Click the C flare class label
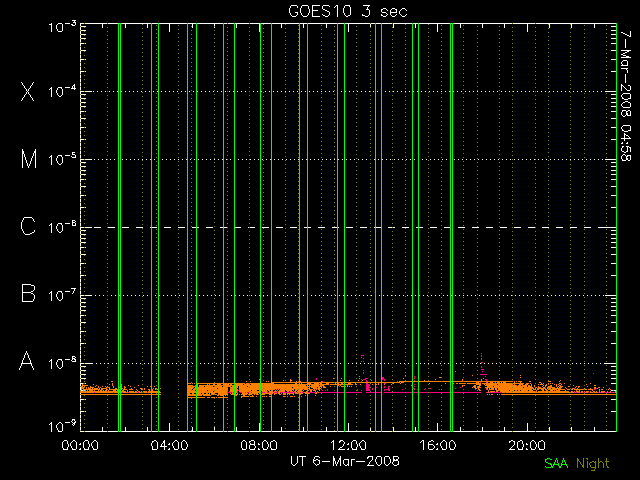Image resolution: width=640 pixels, height=480 pixels. pos(28,226)
